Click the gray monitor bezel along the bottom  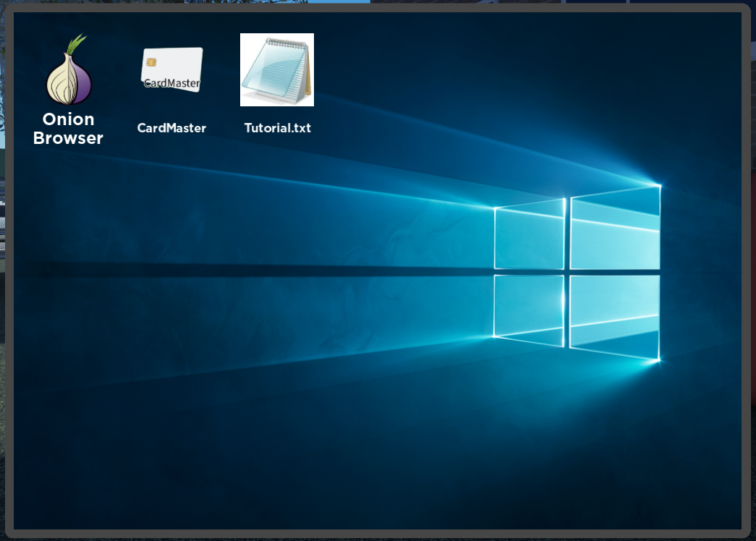click(x=378, y=534)
